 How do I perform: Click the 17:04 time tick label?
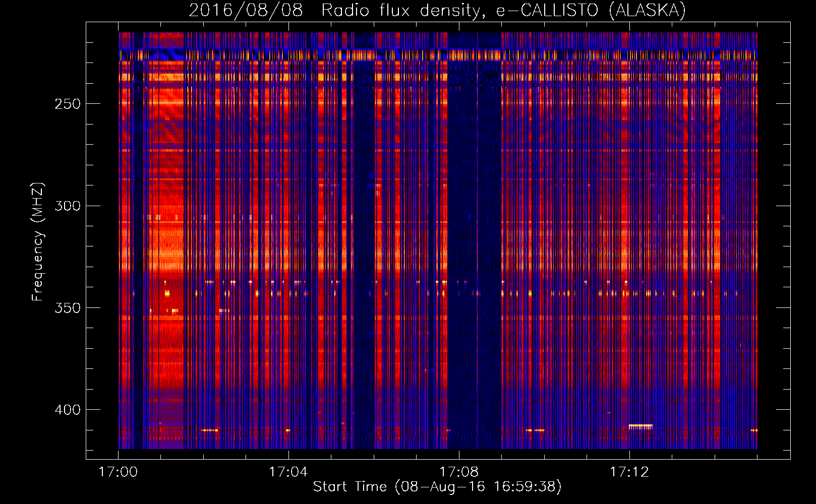(x=288, y=472)
